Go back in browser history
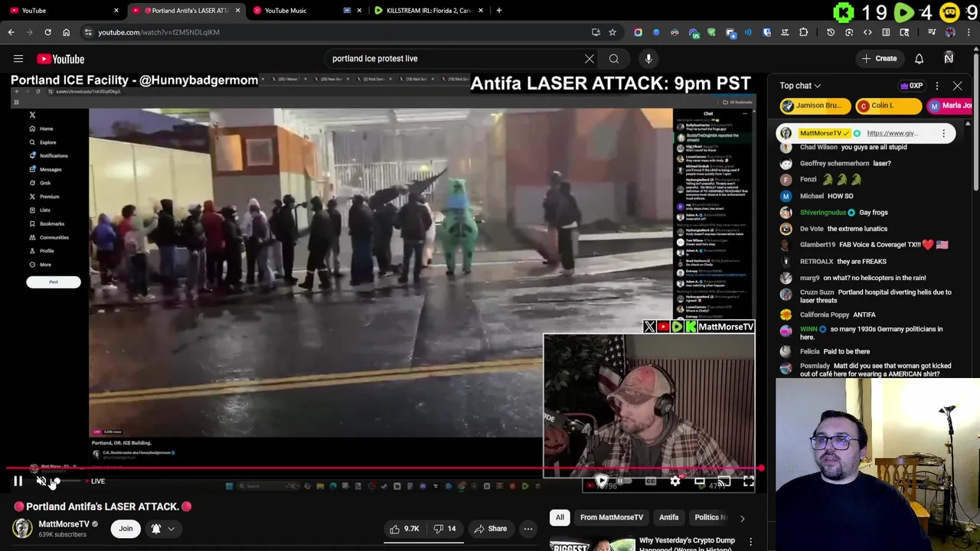The image size is (980, 551). 11,32
